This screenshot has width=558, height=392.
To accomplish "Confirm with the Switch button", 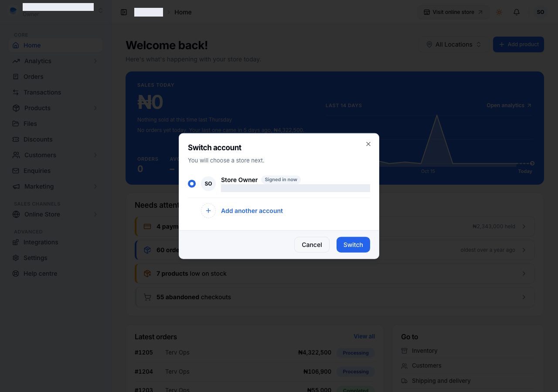I will coord(353,245).
